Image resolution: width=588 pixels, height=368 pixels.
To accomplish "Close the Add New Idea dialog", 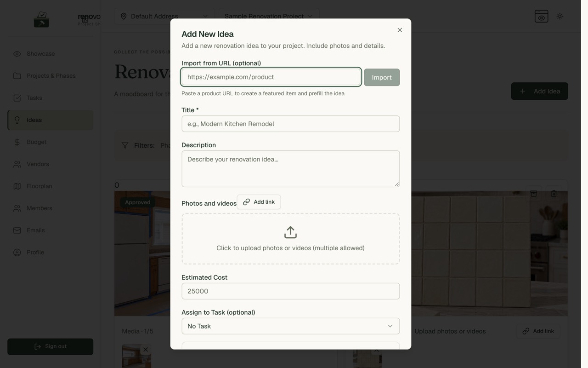I will coord(400,30).
